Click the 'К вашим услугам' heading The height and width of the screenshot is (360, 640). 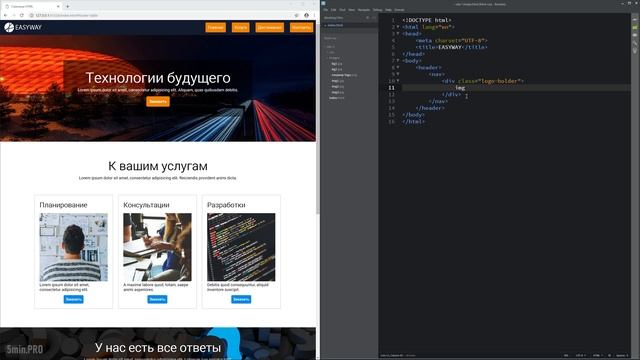pos(158,166)
